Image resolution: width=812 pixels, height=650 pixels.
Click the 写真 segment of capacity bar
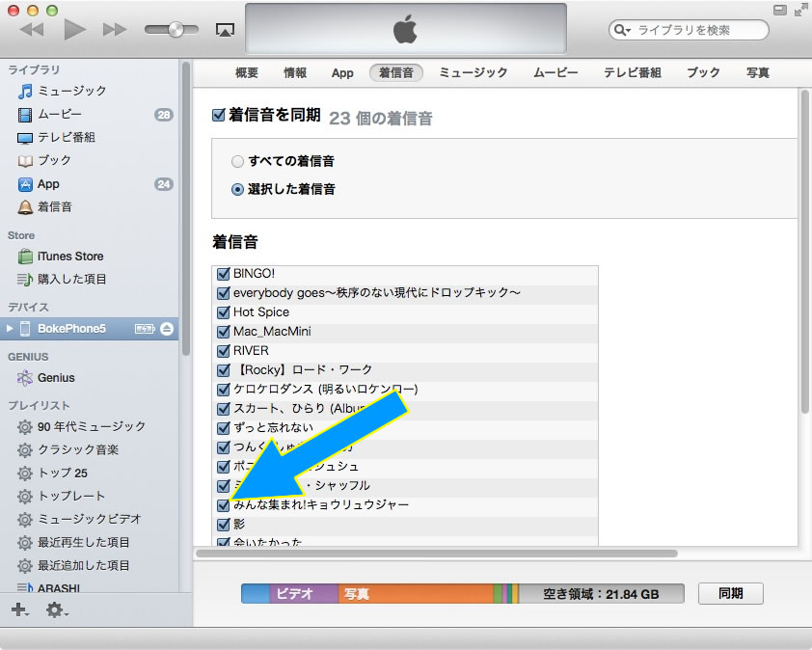[416, 593]
